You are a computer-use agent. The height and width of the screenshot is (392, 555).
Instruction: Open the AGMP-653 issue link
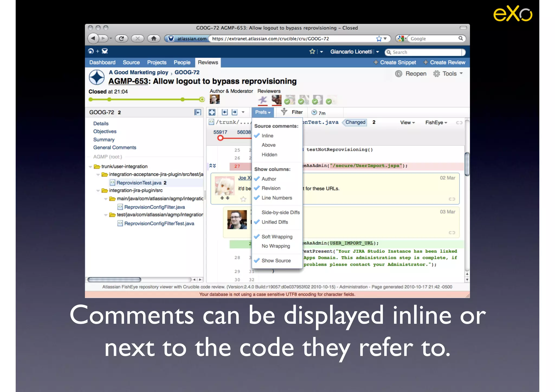tap(128, 81)
